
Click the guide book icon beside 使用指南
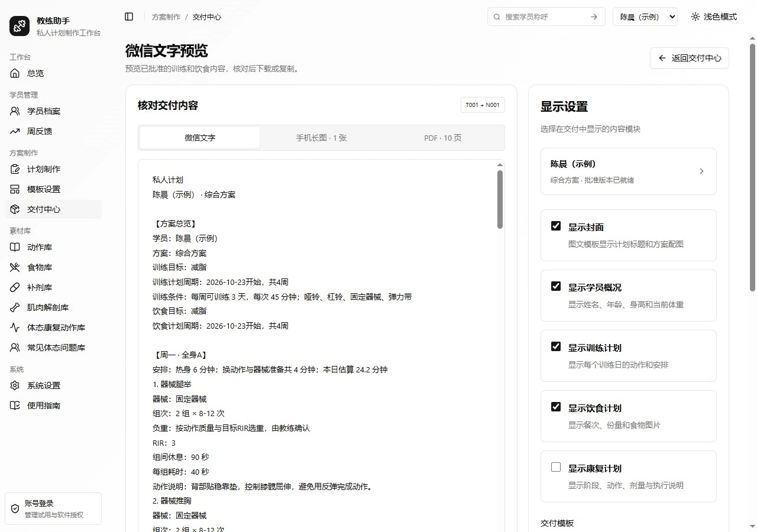coord(15,406)
